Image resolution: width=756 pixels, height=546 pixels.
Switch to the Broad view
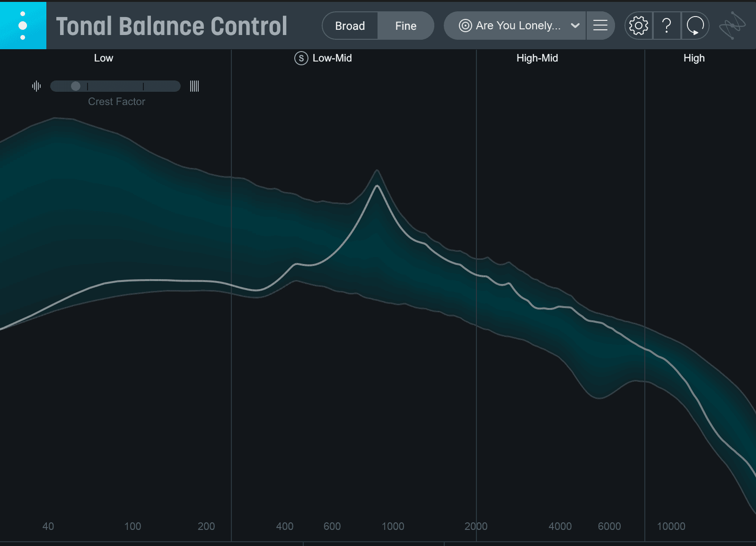(350, 26)
